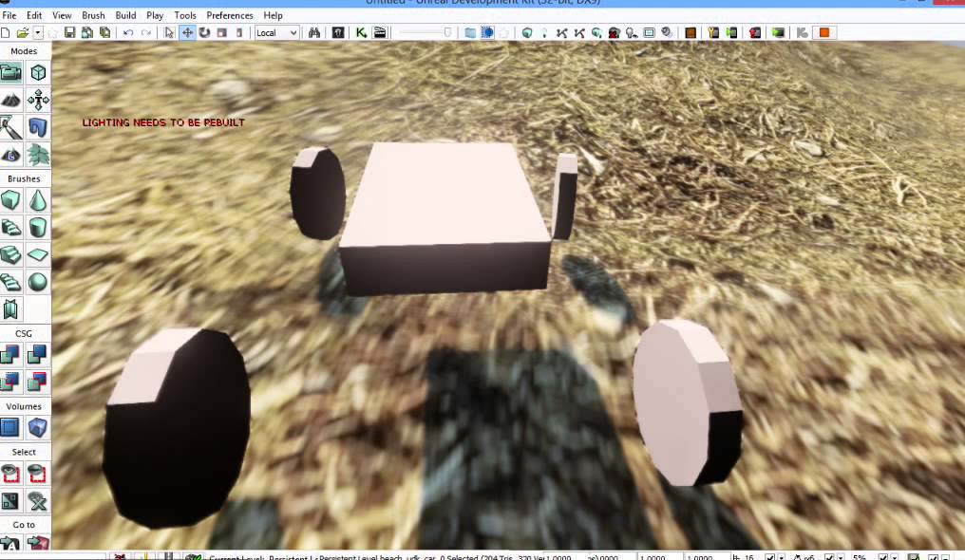Build geometry for visible levels
The height and width of the screenshot is (560, 965).
527,32
